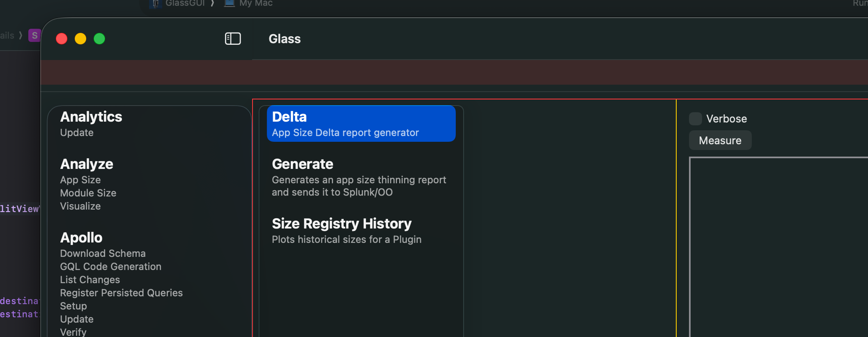This screenshot has width=868, height=337.
Task: Select Download Schema under Apollo
Action: point(103,254)
